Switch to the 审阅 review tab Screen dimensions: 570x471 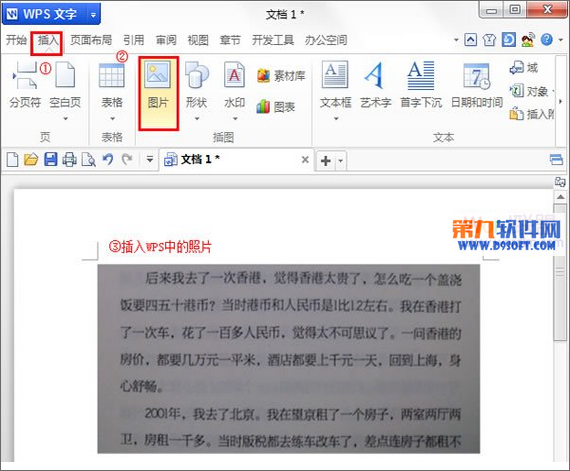tap(166, 40)
